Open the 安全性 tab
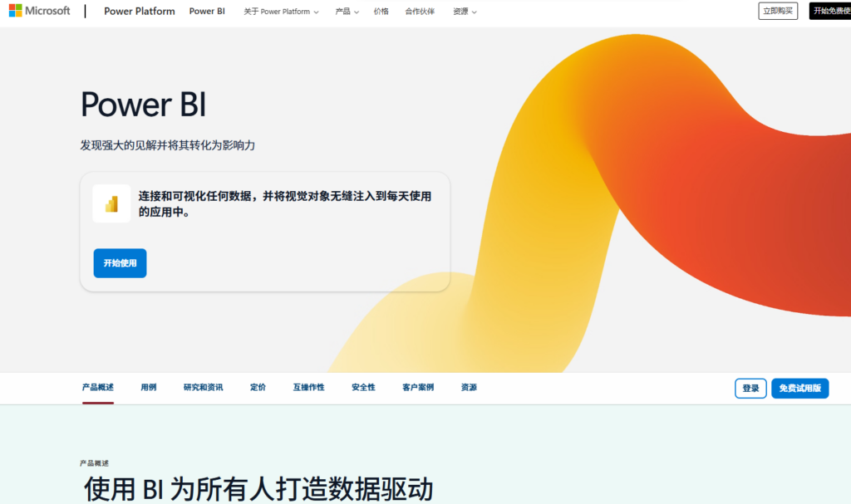This screenshot has height=504, width=851. tap(362, 387)
